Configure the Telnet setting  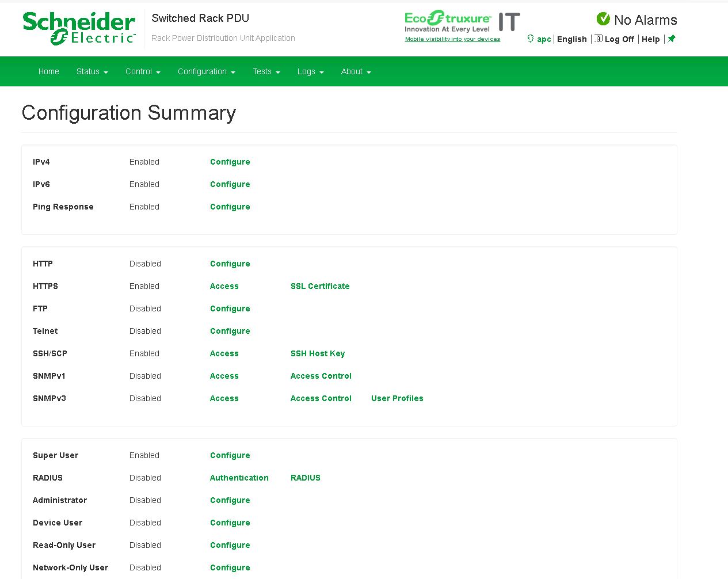[230, 331]
